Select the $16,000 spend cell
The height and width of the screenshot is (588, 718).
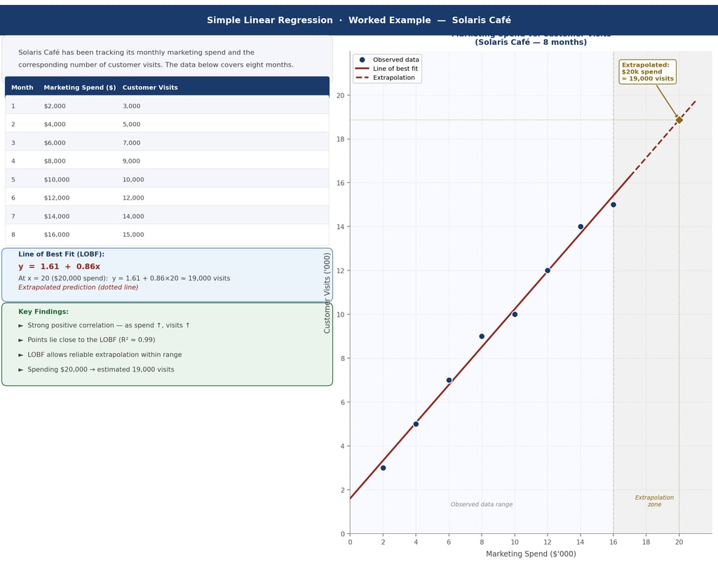click(57, 234)
